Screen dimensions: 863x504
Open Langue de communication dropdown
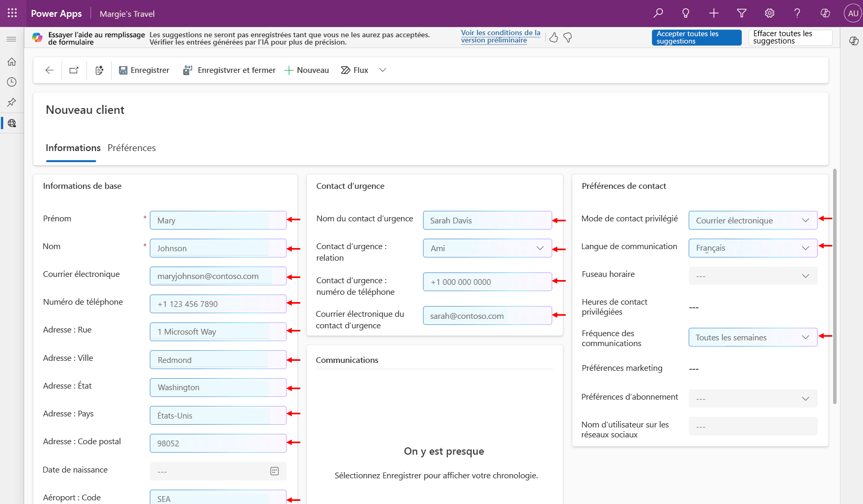753,248
